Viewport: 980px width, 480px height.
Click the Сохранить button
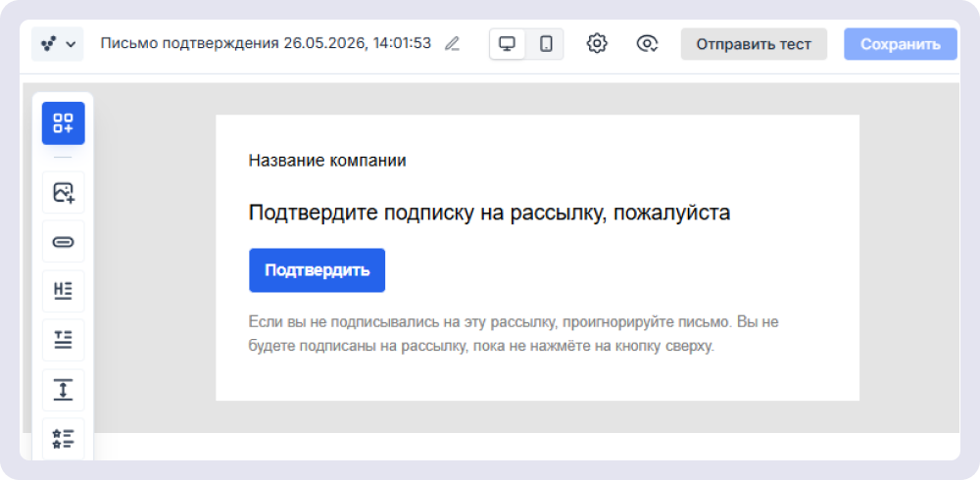tap(900, 44)
